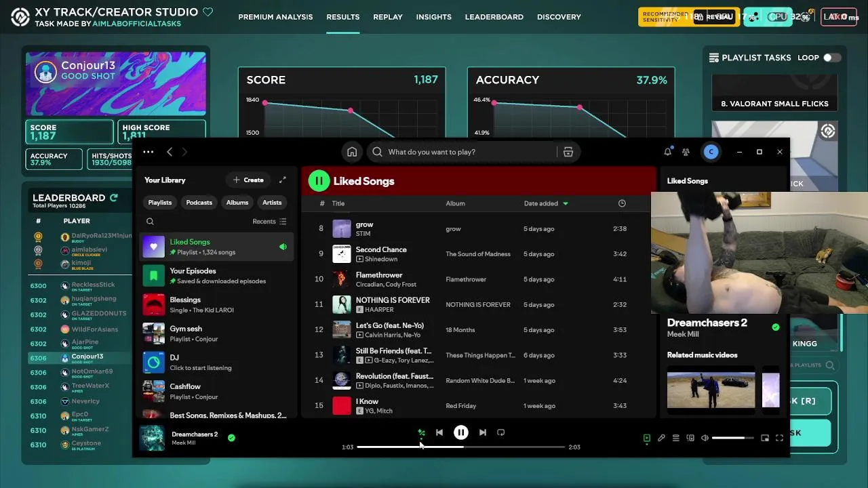Open the user profile avatar 'C'

point(711,152)
